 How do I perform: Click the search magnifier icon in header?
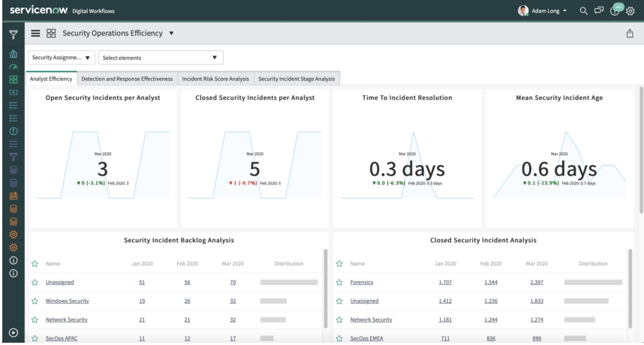(x=583, y=10)
